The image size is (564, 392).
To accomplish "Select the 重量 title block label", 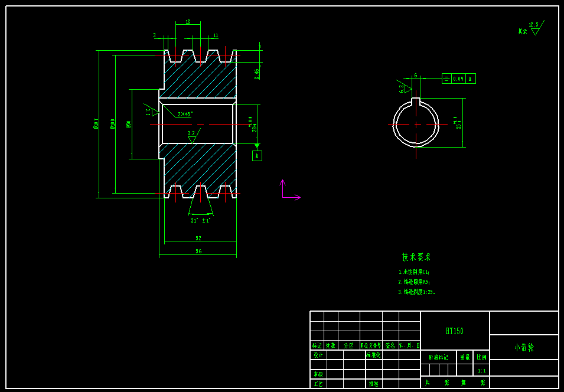I will pos(465,358).
